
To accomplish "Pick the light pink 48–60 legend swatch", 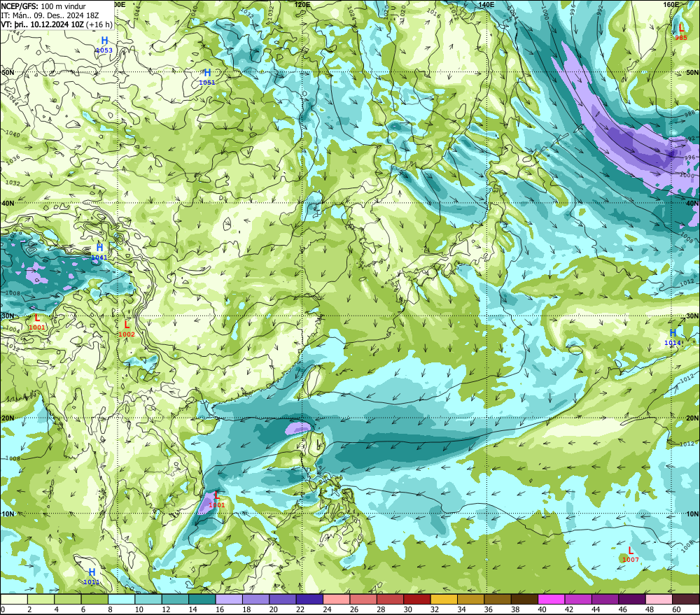I will (x=659, y=600).
